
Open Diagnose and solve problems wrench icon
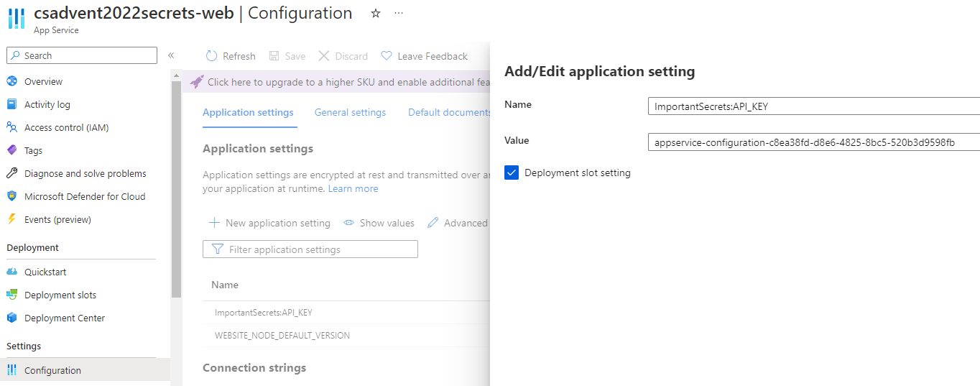11,173
